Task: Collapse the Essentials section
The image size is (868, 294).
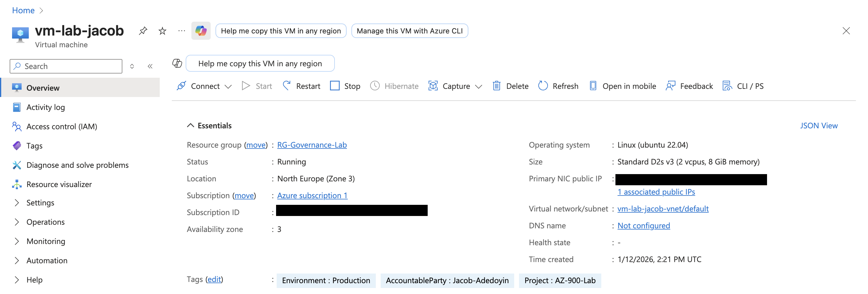Action: click(x=190, y=126)
